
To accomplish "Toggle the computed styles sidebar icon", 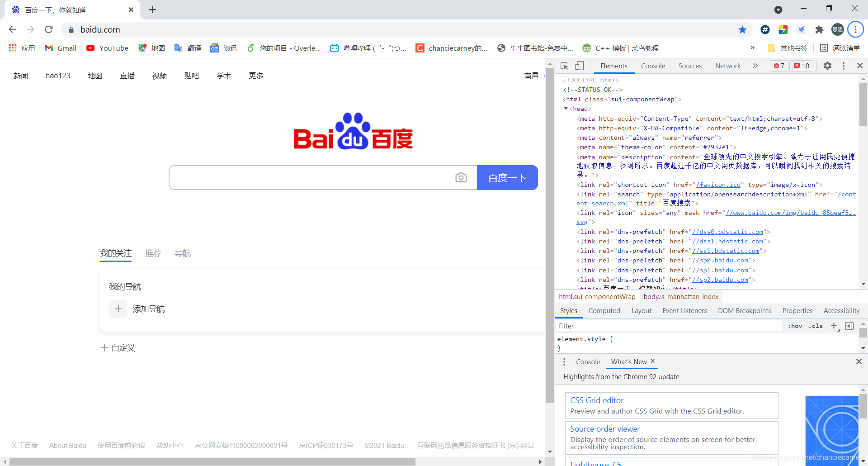I will click(849, 326).
